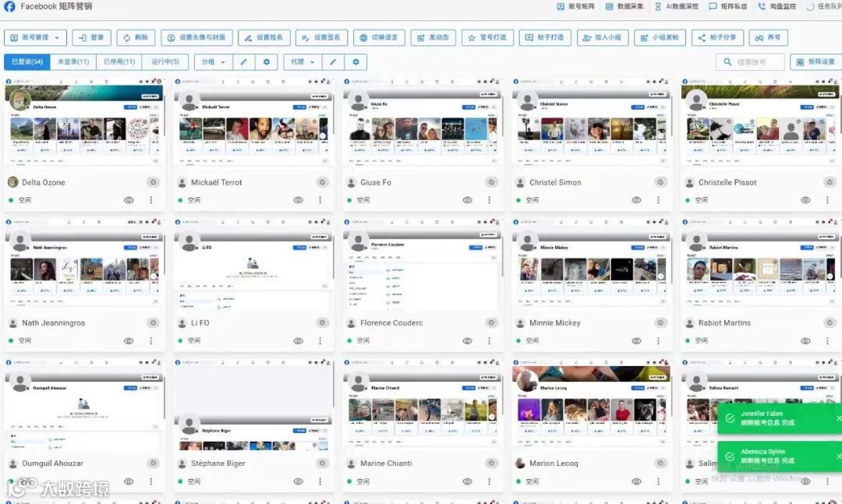Dismiss the Jennifer Fabre notification toast

(x=839, y=418)
